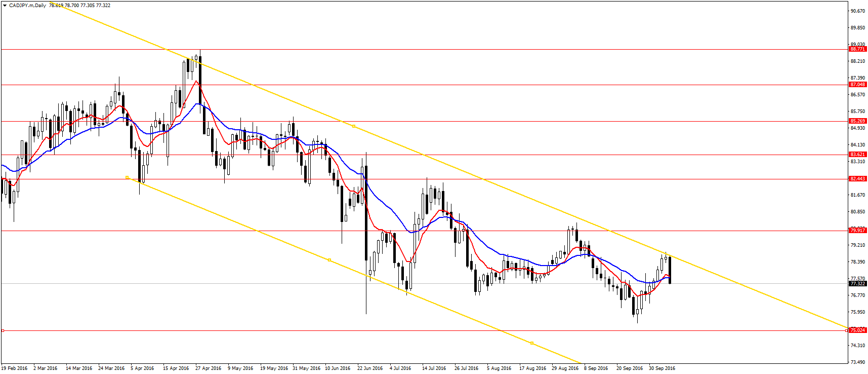Click the 14 Mar 2016 date label
The image size is (868, 374).
coord(79,368)
